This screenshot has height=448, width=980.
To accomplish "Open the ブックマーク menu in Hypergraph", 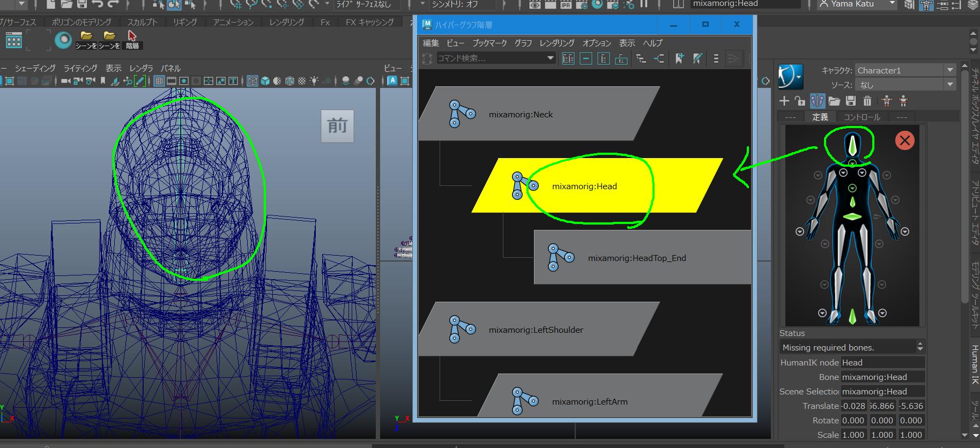I will [489, 43].
